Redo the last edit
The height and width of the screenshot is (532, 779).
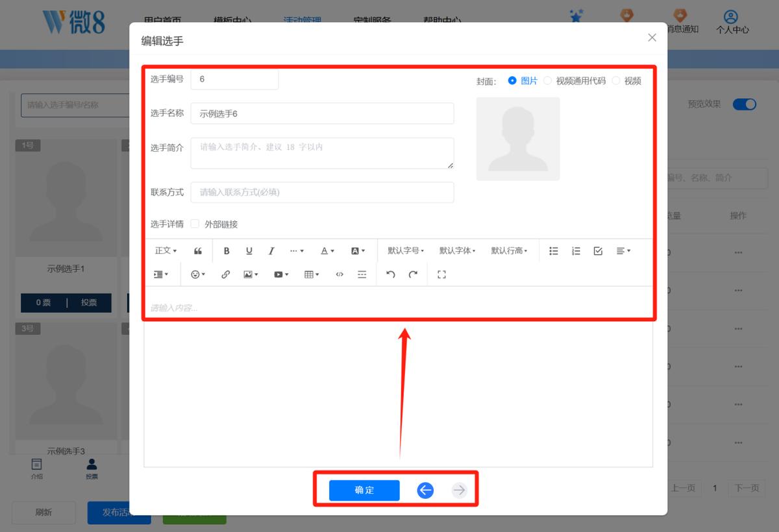413,274
